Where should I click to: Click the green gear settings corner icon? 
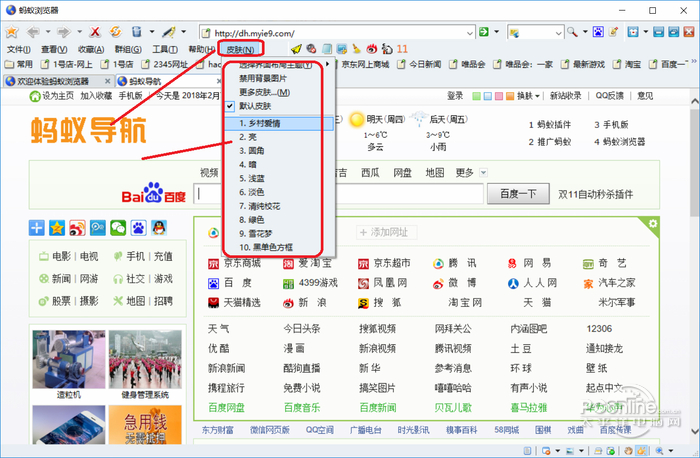point(653,223)
